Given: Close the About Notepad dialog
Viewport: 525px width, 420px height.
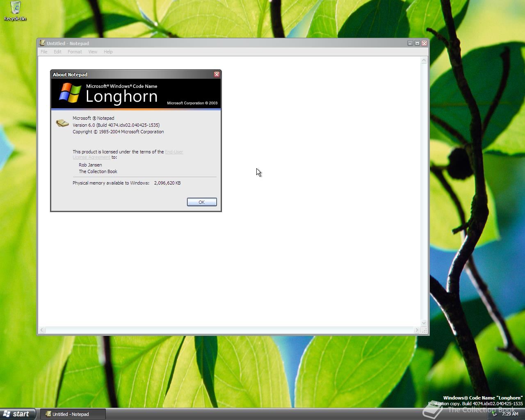Looking at the screenshot, I should 217,74.
